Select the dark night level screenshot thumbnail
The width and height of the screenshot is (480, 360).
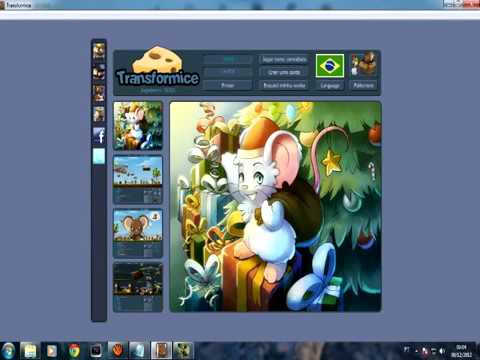tap(138, 287)
